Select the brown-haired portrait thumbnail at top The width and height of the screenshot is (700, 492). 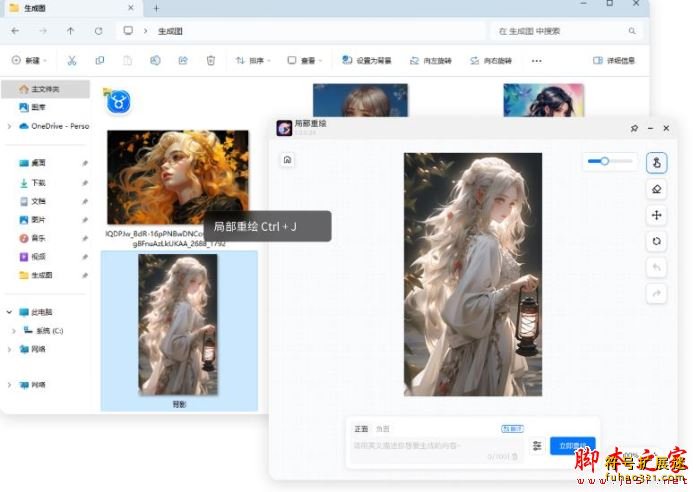[360, 100]
